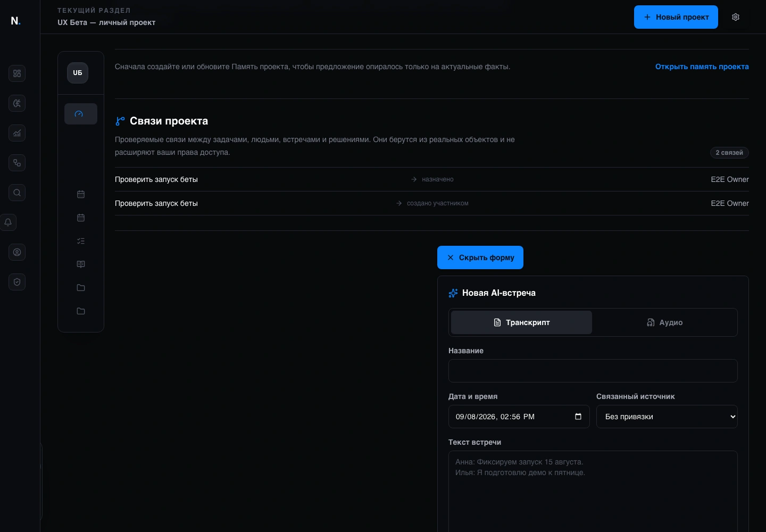Open the AI brain section in the sidebar
Screen dimensions: 766x532
click(17, 103)
